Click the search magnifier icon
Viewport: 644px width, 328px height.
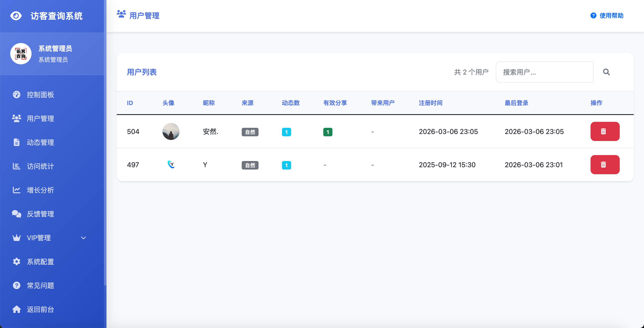(607, 72)
